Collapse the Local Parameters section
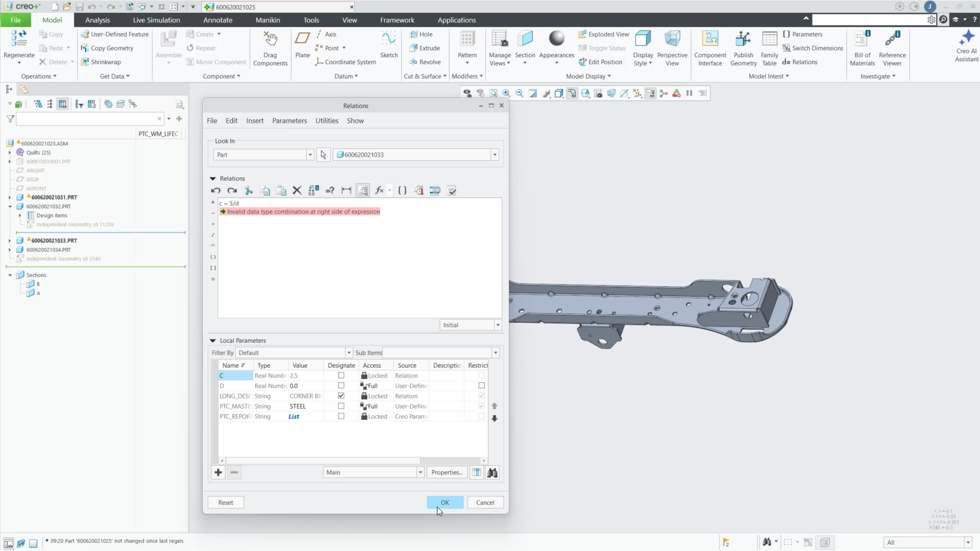This screenshot has width=980, height=551. (x=213, y=341)
